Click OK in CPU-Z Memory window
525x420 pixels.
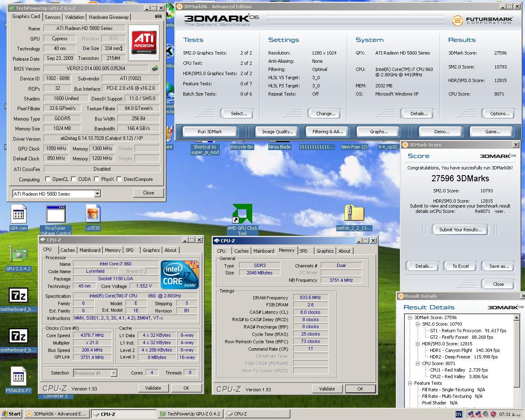[360, 389]
